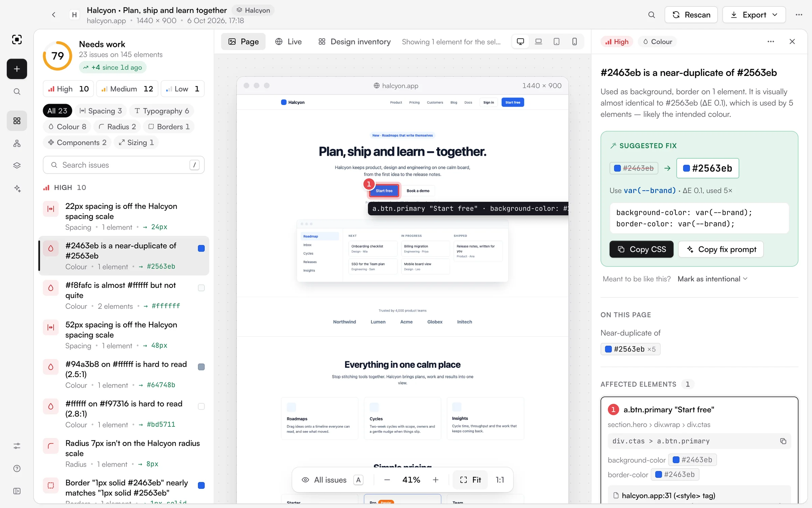Filter issues by Borders 1
This screenshot has width=812, height=508.
pos(169,127)
